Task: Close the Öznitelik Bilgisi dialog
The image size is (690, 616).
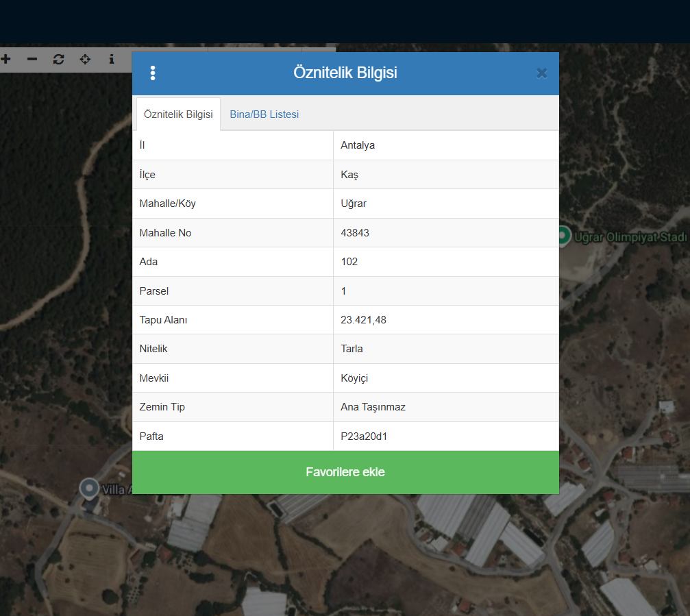Action: (542, 73)
